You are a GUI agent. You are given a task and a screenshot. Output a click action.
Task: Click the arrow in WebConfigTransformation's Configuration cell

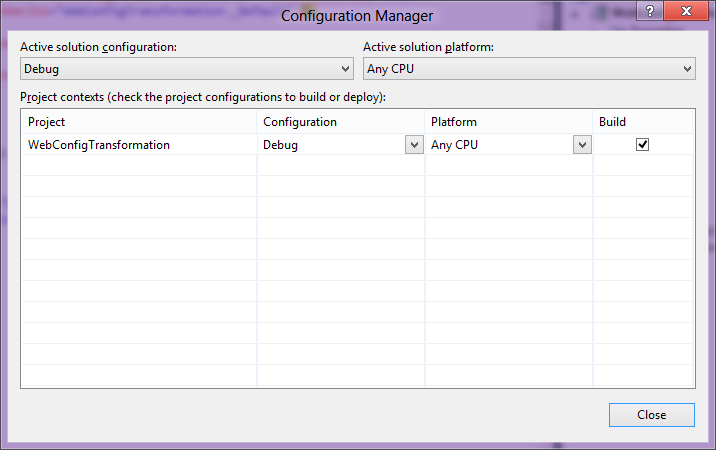coord(413,144)
